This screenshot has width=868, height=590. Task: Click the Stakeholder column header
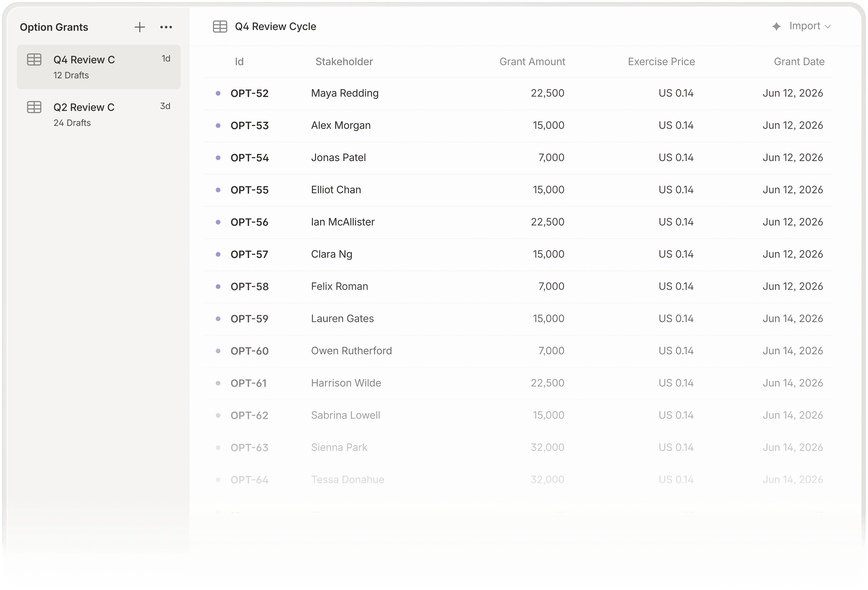point(344,62)
